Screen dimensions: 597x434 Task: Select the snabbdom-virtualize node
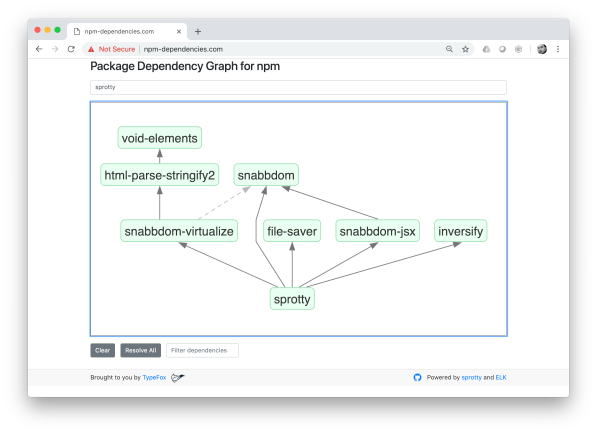[179, 231]
